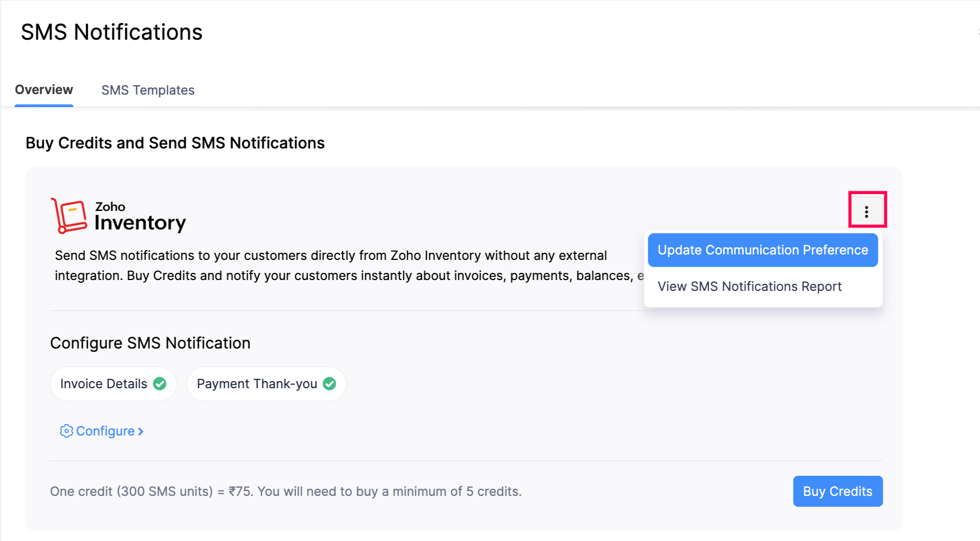Screen dimensions: 980x541
Task: Expand the Configure settings section
Action: click(x=104, y=431)
